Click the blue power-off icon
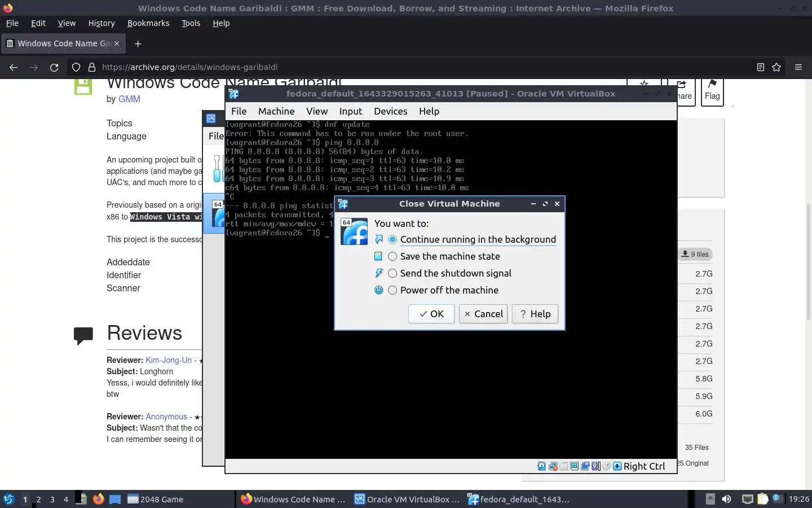 tap(378, 290)
